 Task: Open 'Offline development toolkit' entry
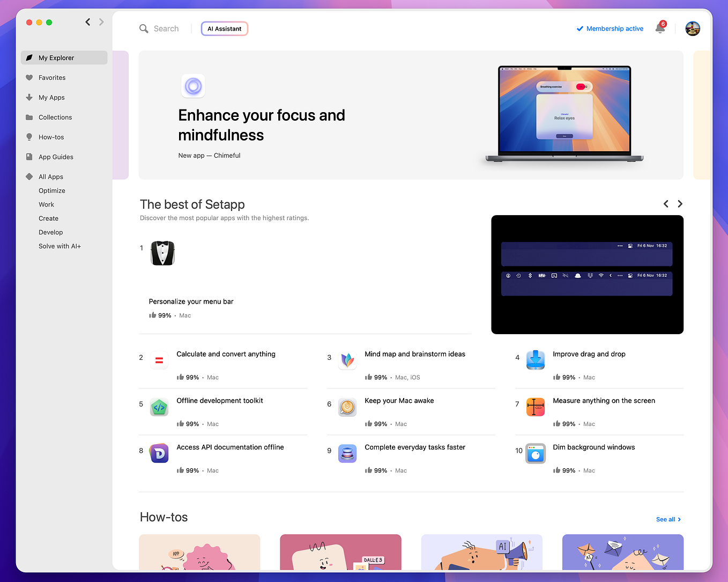click(x=220, y=401)
